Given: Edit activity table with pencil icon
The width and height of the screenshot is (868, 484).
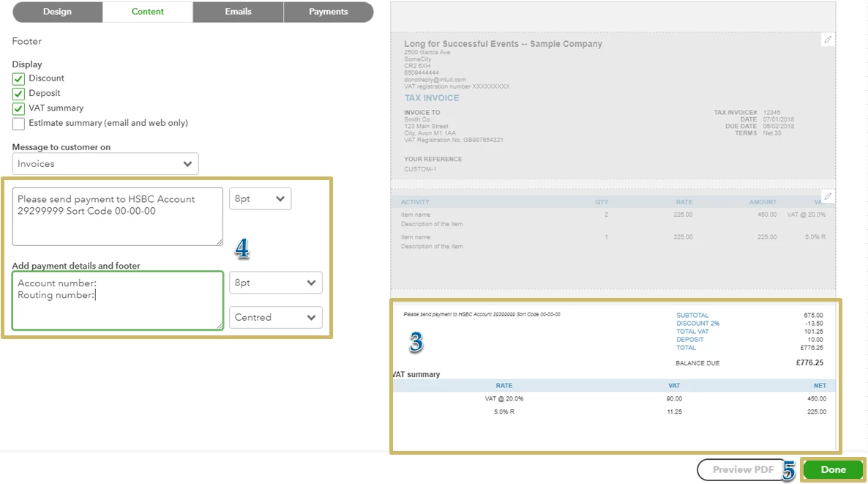Looking at the screenshot, I should coord(828,196).
